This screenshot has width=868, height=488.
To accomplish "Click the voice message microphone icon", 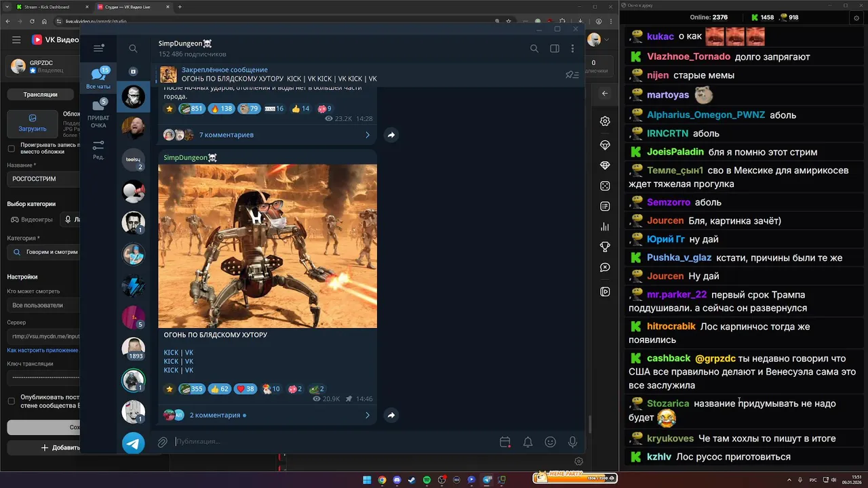I will [573, 442].
